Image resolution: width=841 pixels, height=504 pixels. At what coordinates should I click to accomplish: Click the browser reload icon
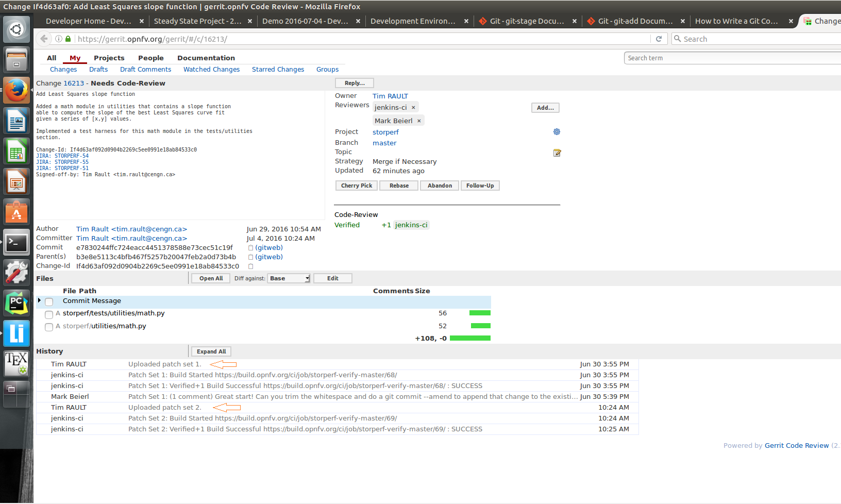point(659,39)
